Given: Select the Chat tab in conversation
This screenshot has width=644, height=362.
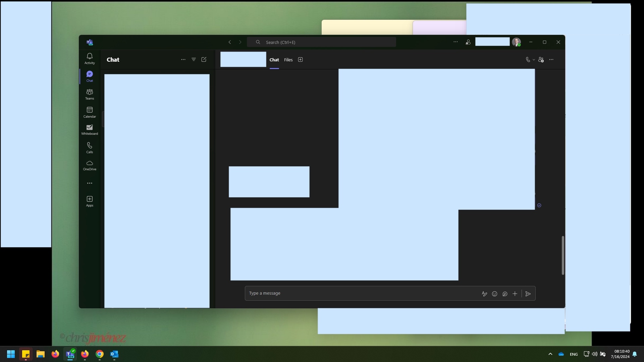Looking at the screenshot, I should [274, 60].
